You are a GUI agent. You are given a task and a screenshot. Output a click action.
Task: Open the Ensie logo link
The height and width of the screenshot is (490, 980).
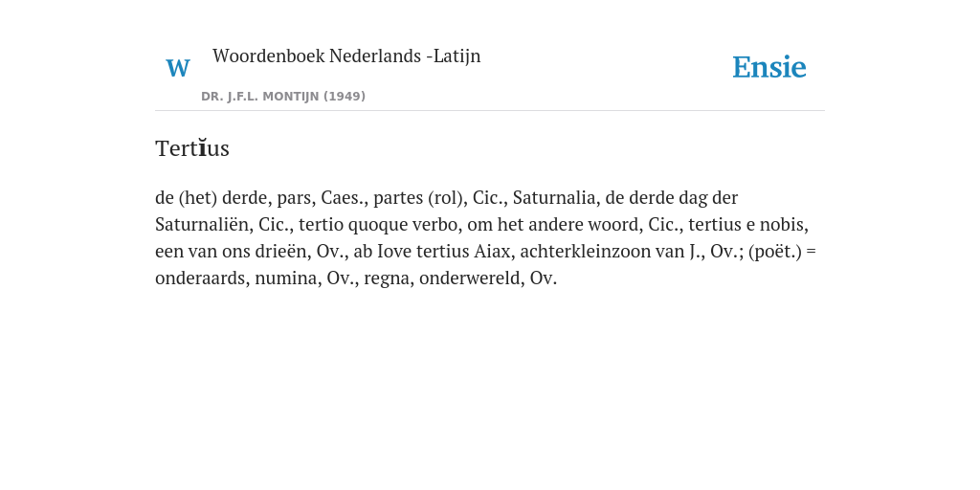click(768, 68)
